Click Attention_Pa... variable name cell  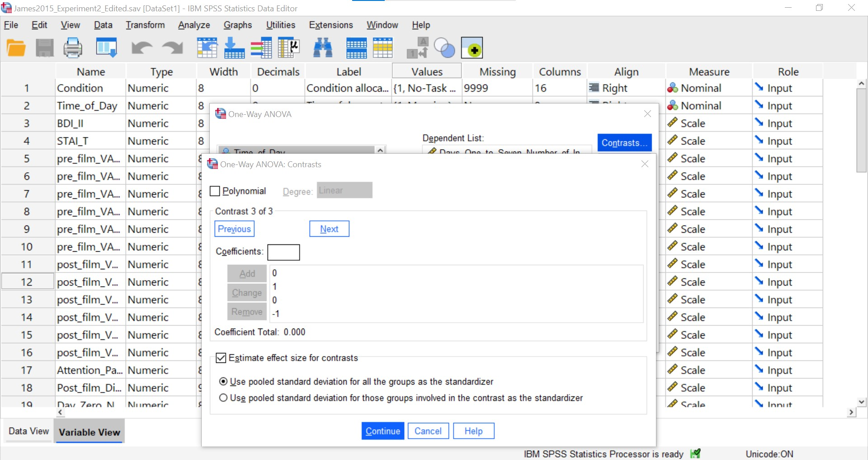[x=90, y=370]
